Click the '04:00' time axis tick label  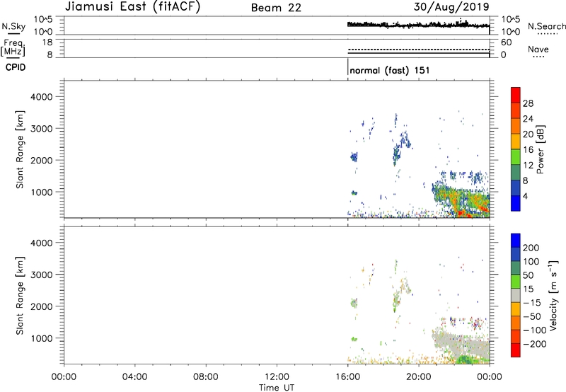[135, 377]
